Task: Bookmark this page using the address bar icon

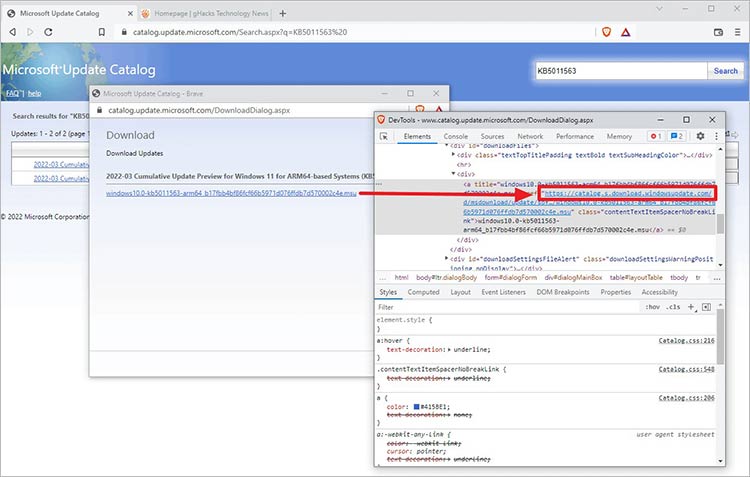Action: [x=101, y=32]
